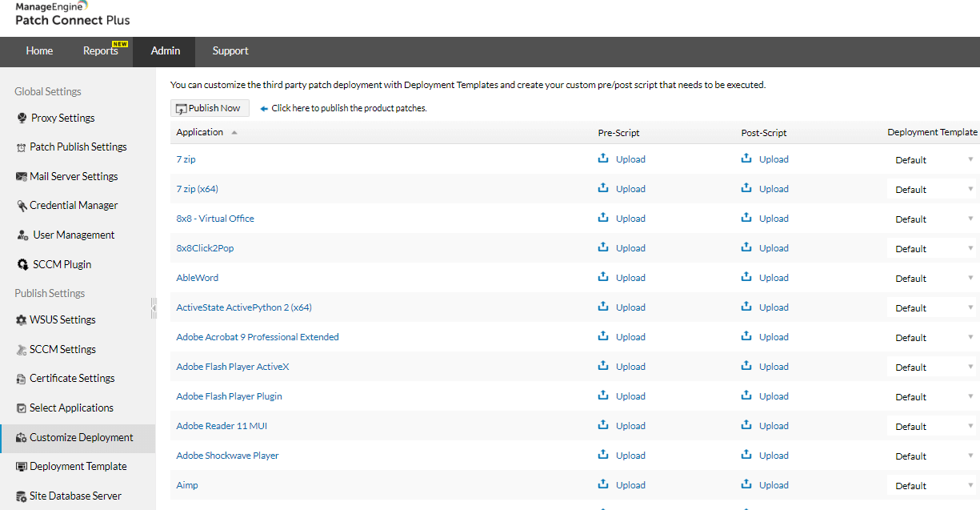Viewport: 980px width, 510px height.
Task: Expand Deployment Template dropdown for Adobe Shockwave Player
Action: (933, 456)
